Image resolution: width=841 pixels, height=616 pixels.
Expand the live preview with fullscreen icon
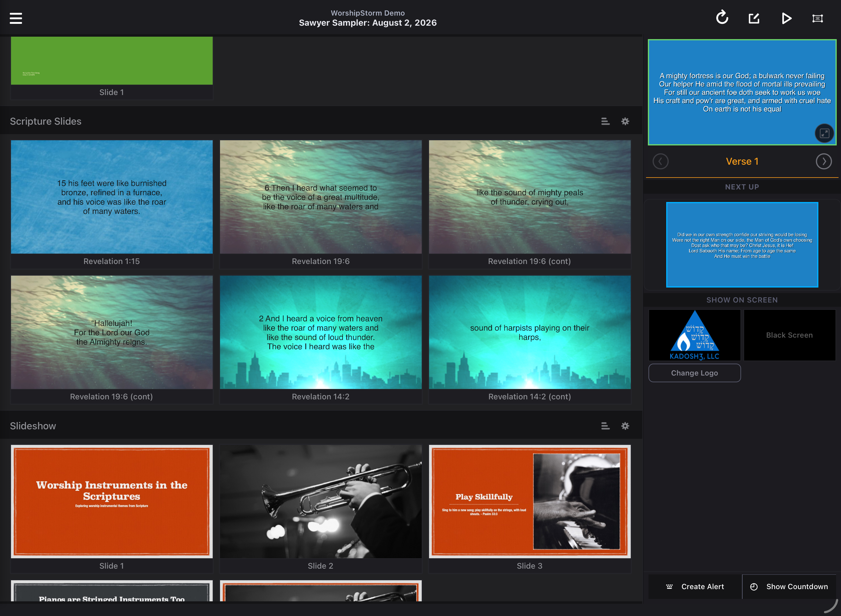tap(824, 133)
